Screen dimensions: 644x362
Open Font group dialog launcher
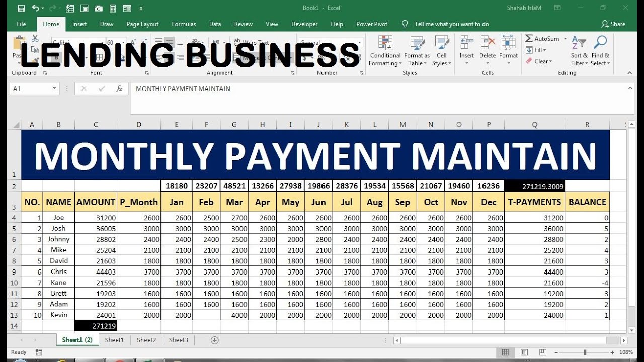point(147,73)
